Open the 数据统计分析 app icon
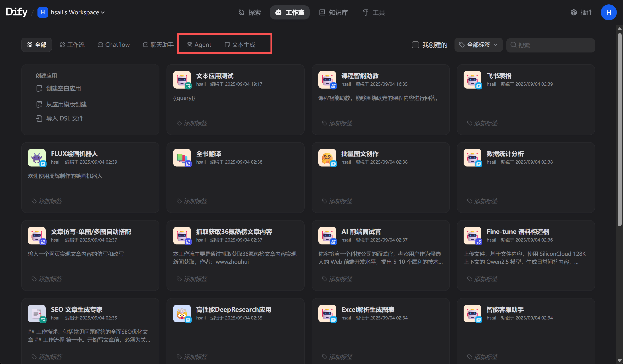 pyautogui.click(x=472, y=158)
